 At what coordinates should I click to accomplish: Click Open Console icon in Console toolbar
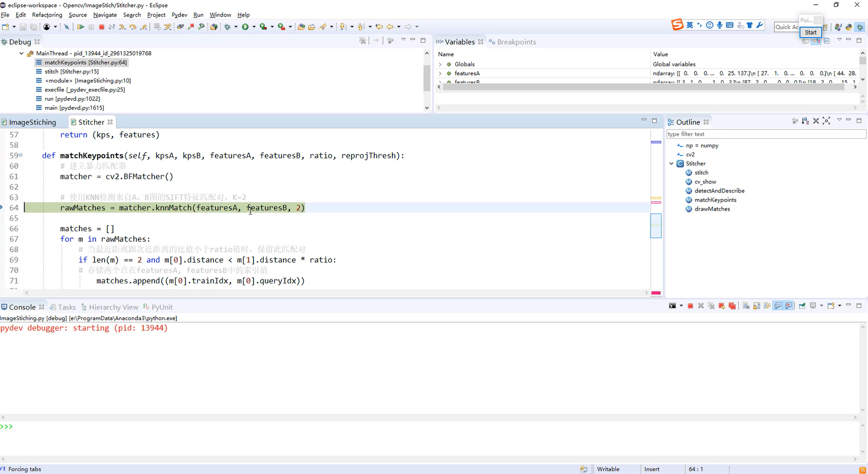pos(830,306)
